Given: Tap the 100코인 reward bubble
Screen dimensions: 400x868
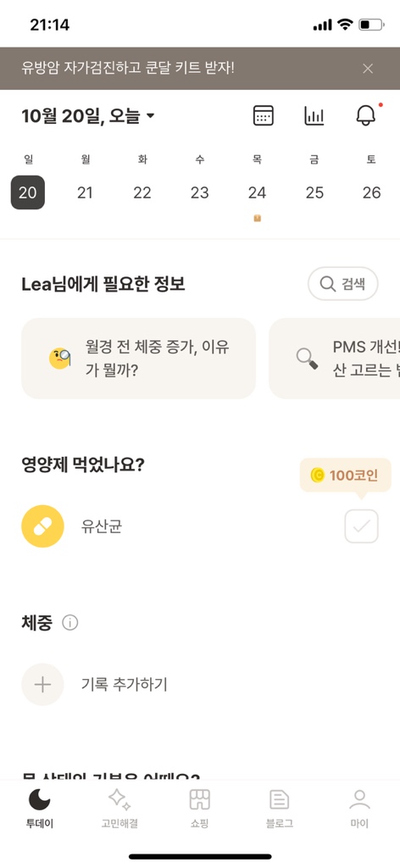Looking at the screenshot, I should tap(346, 475).
